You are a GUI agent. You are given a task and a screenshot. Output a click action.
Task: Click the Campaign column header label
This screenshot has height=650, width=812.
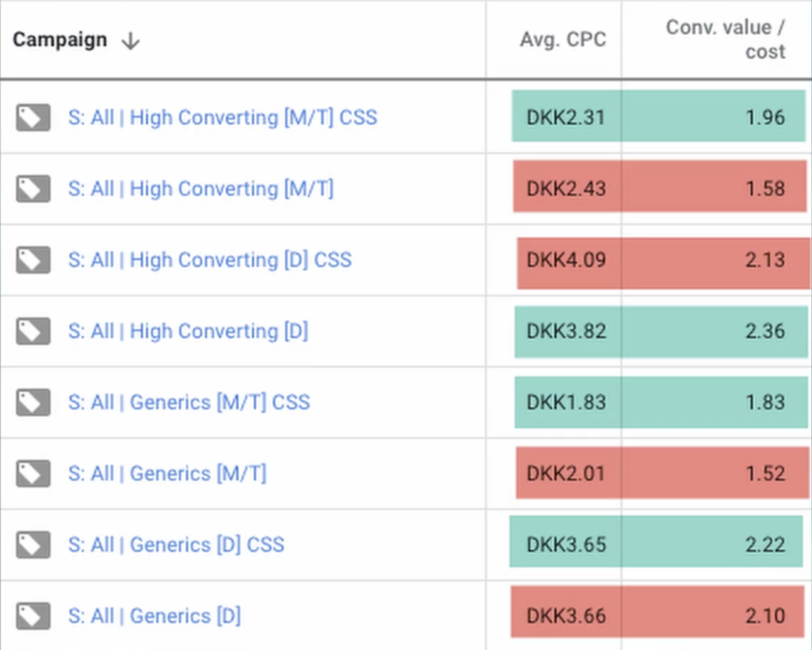[59, 40]
